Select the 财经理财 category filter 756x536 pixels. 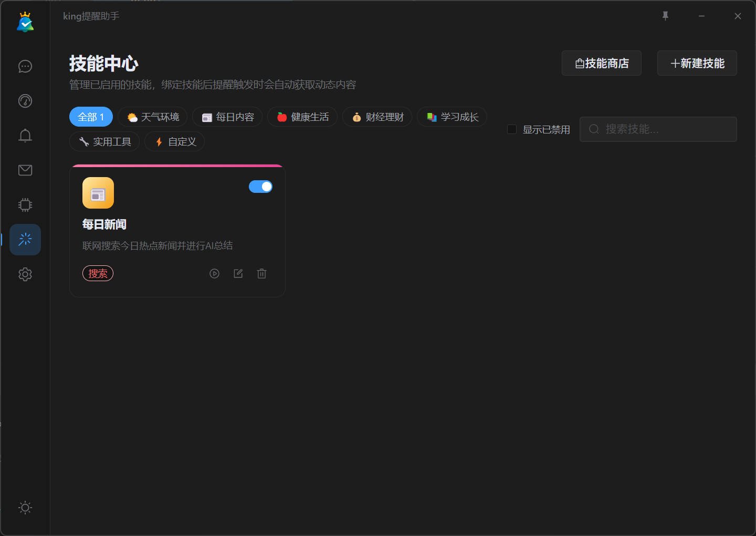[377, 117]
